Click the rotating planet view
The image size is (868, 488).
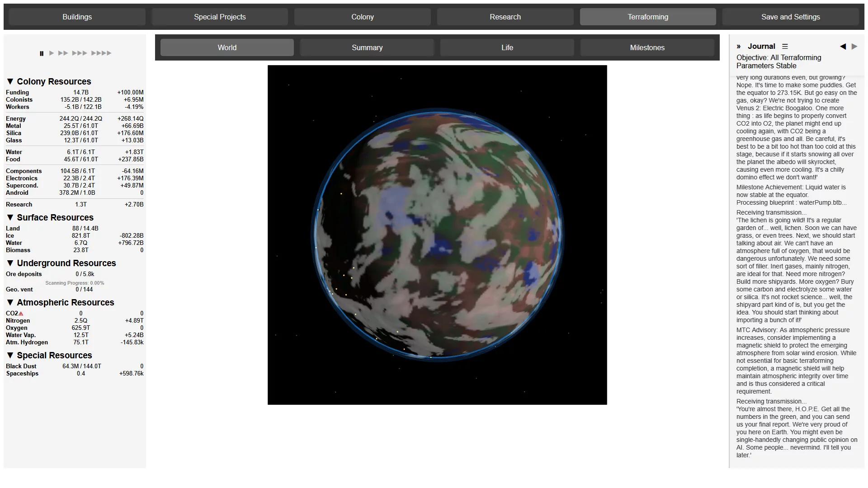coord(437,235)
